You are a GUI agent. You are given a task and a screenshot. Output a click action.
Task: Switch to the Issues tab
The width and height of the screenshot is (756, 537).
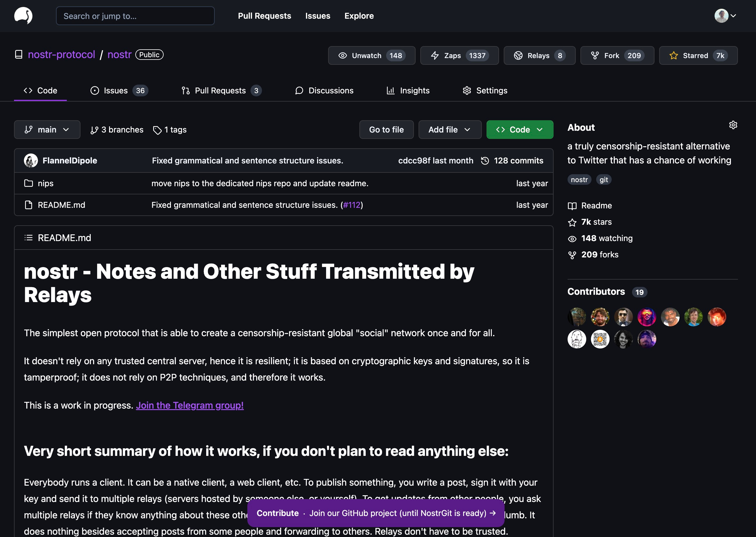click(116, 90)
